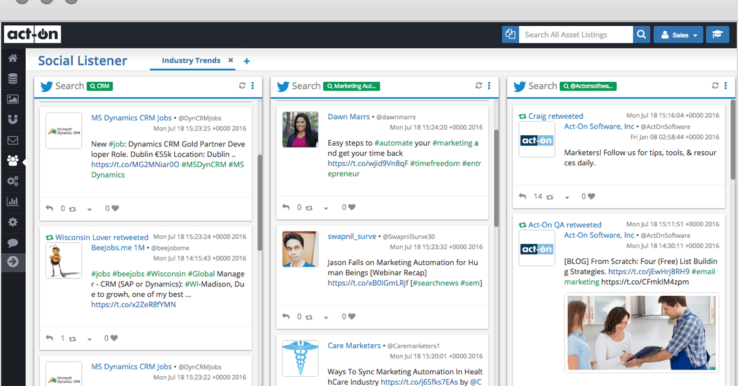Image resolution: width=738 pixels, height=386 pixels.
Task: Open the Care Marketers profile link
Action: pyautogui.click(x=354, y=346)
